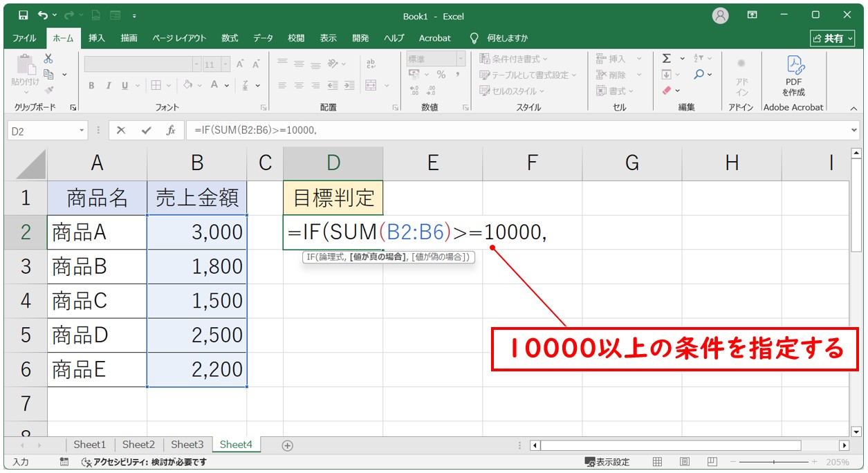Screen dimensions: 868x473
Task: Open 表示設定 in the status bar
Action: point(607,462)
